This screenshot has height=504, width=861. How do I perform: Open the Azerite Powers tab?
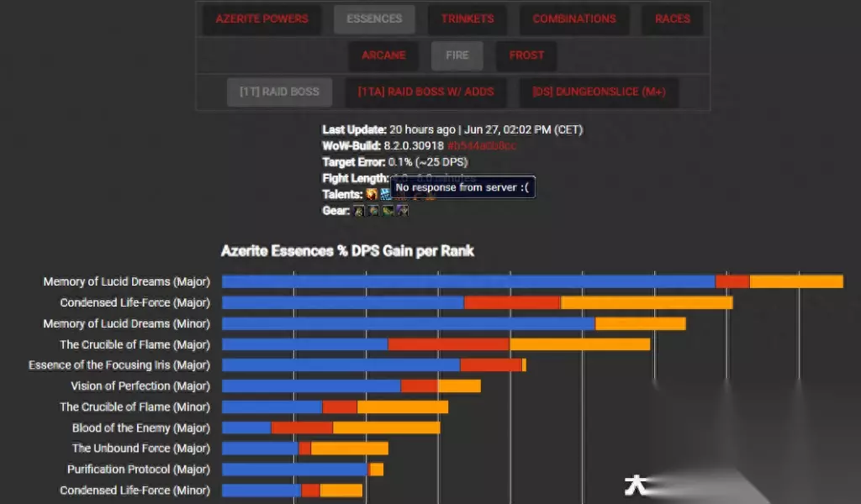click(261, 18)
